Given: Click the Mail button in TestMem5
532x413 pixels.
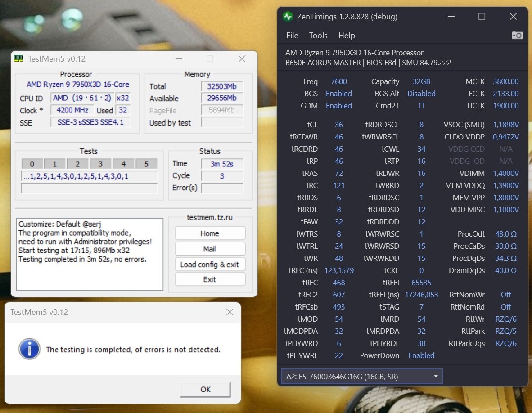Looking at the screenshot, I should 210,249.
